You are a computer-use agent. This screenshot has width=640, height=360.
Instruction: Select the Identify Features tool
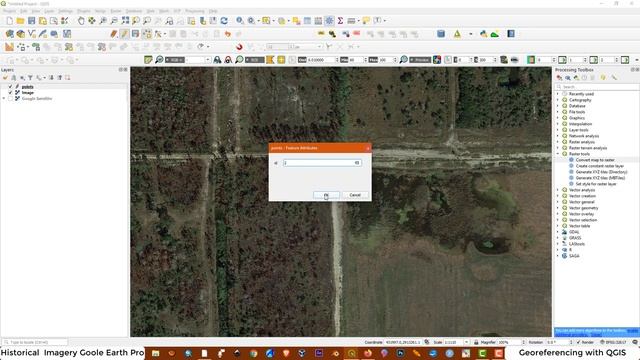pos(240,20)
